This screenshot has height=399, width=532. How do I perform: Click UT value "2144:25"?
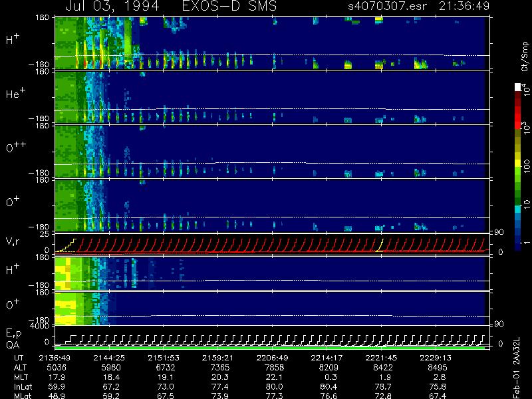109,358
